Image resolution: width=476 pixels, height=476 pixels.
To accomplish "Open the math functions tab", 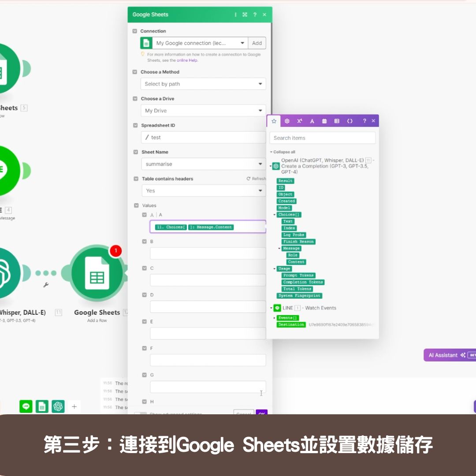I will click(300, 121).
